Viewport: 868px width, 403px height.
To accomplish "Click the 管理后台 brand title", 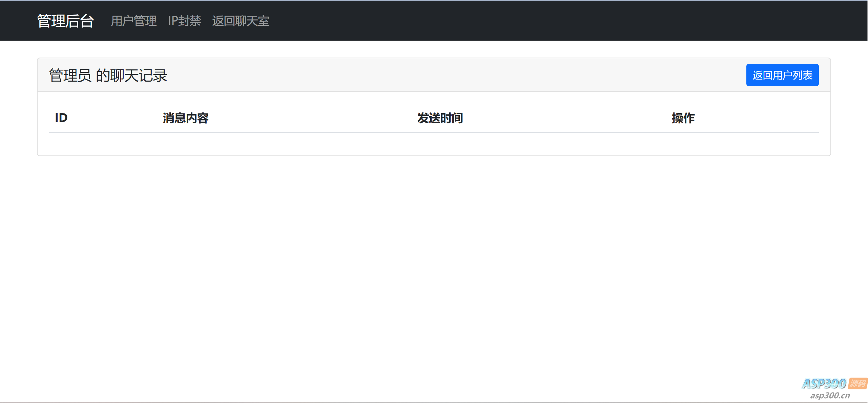I will click(65, 21).
